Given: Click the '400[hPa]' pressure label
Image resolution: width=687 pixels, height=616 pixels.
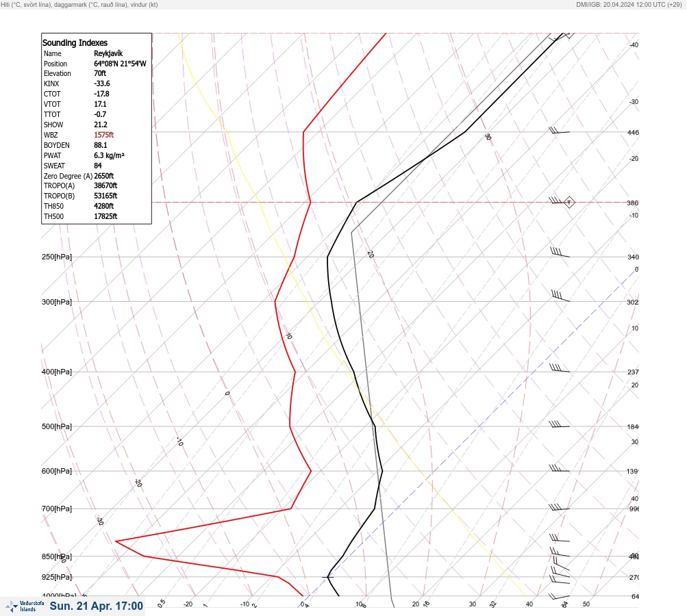Looking at the screenshot, I should click(57, 372).
